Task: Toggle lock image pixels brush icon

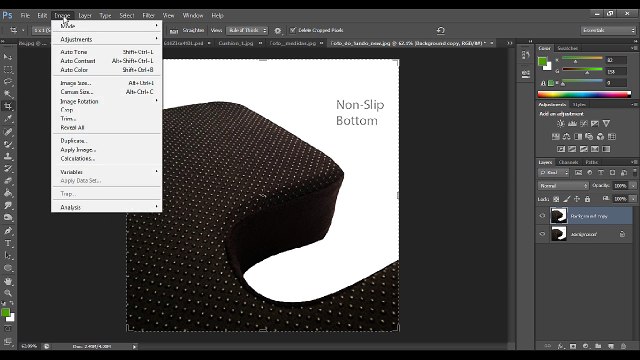Action: [567, 199]
